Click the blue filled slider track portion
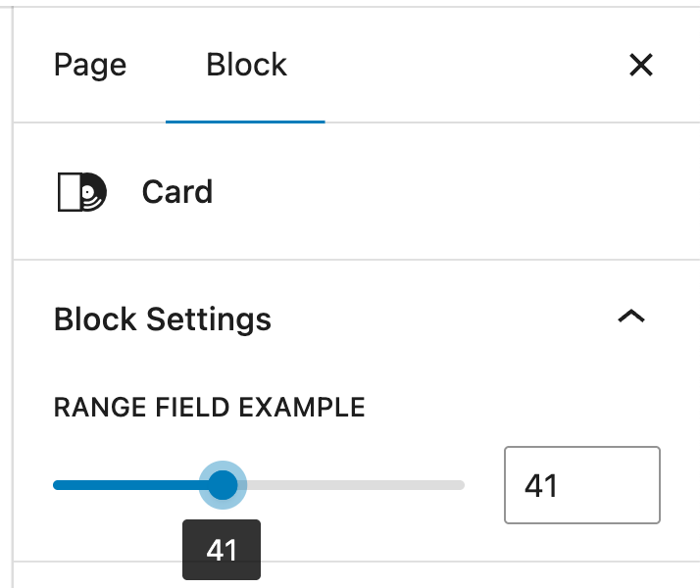The height and width of the screenshot is (588, 700). (127, 484)
